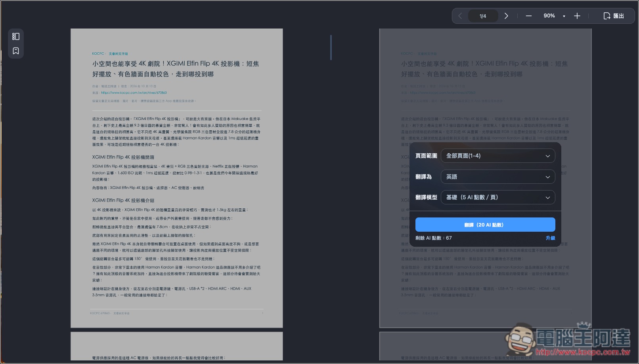Go to the next page arrow
Screen dimensions: 639x364
[506, 16]
